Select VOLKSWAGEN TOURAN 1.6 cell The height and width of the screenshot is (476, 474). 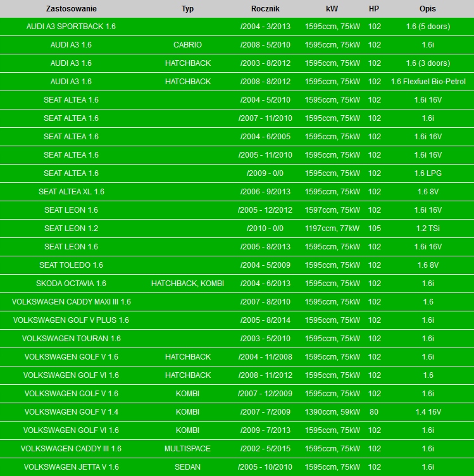pyautogui.click(x=72, y=339)
